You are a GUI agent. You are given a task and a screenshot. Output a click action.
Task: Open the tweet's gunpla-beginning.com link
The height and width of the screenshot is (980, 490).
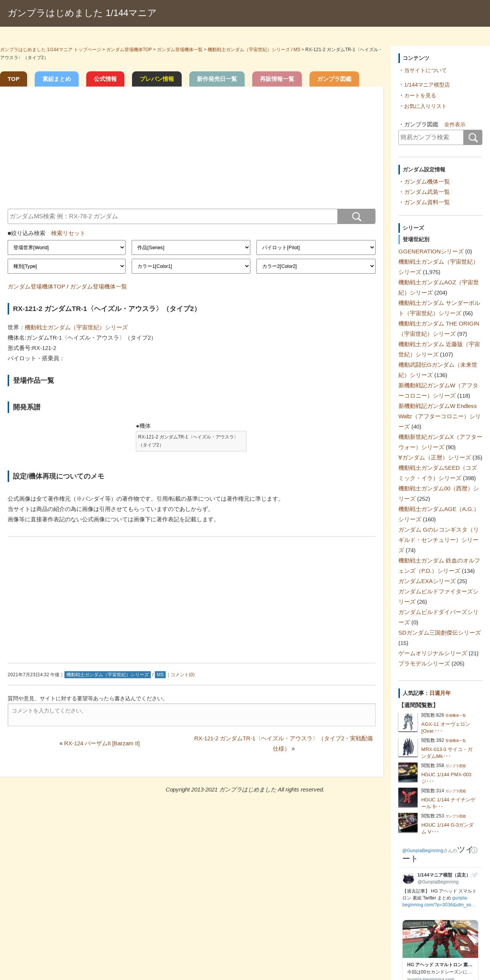(x=439, y=901)
